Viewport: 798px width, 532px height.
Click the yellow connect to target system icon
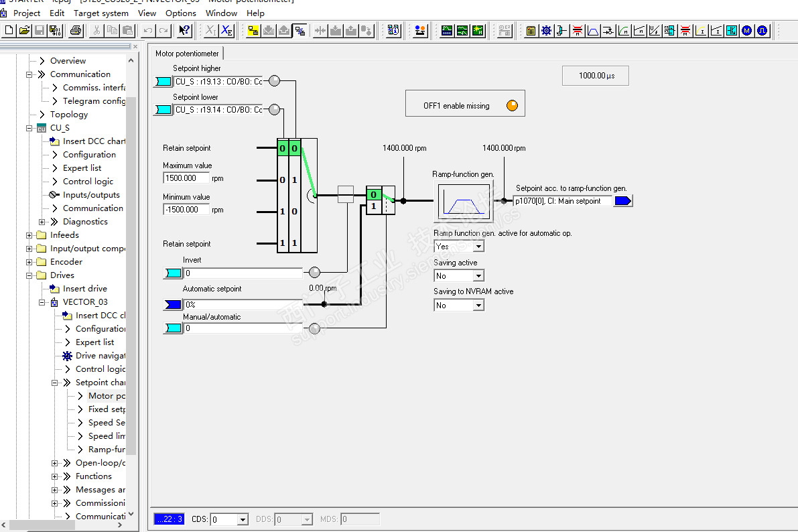[253, 30]
